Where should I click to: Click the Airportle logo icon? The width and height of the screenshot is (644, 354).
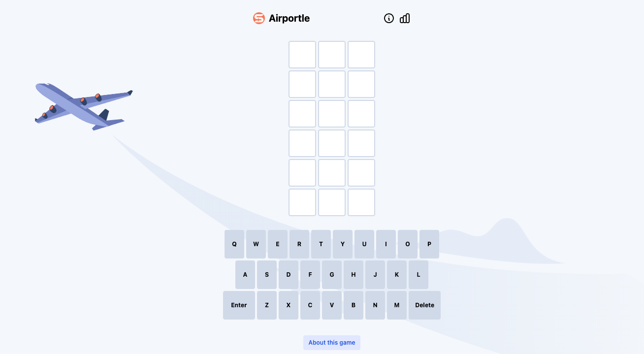258,18
